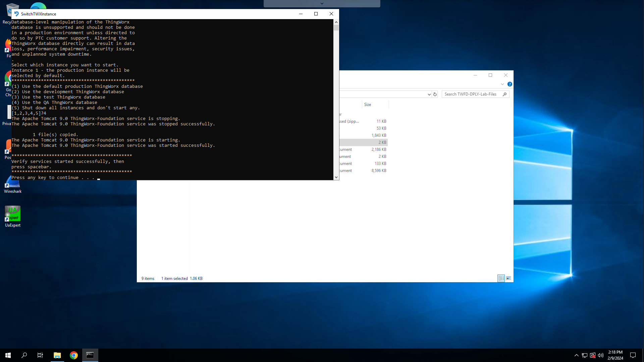Viewport: 644px width, 362px height.
Task: Open the Windows Start menu
Action: pos(8,355)
